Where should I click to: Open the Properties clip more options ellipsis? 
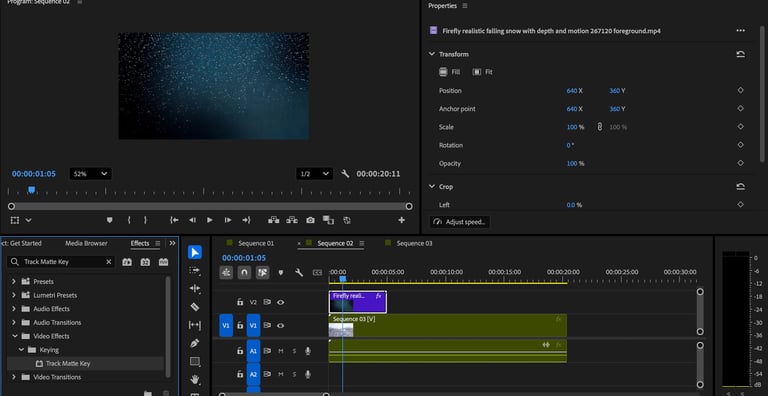click(741, 30)
